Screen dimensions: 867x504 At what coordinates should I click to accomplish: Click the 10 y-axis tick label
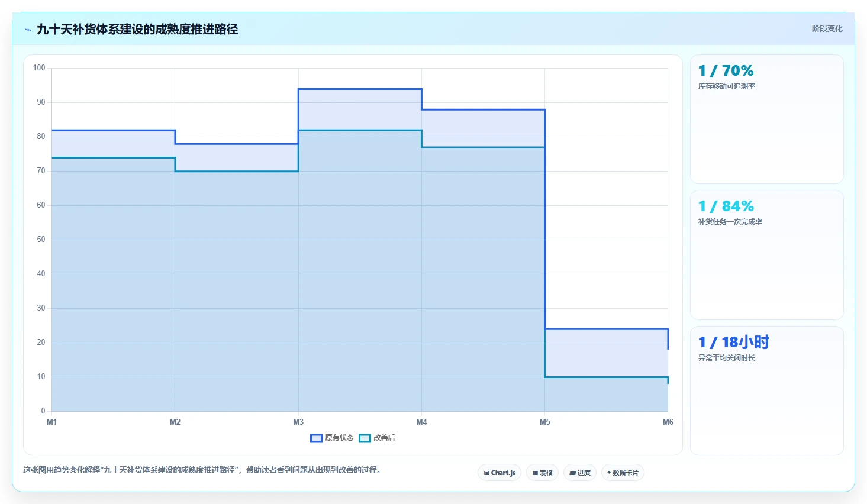click(41, 377)
